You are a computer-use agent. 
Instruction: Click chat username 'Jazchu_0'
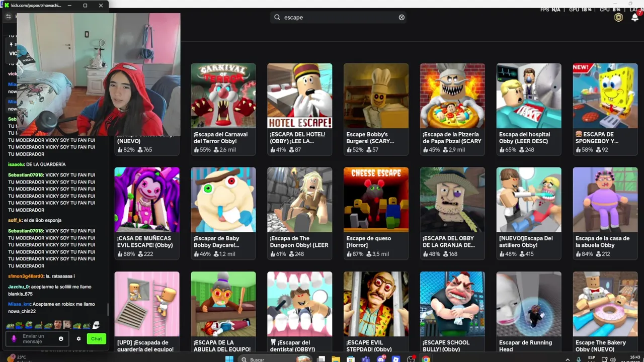pyautogui.click(x=19, y=287)
